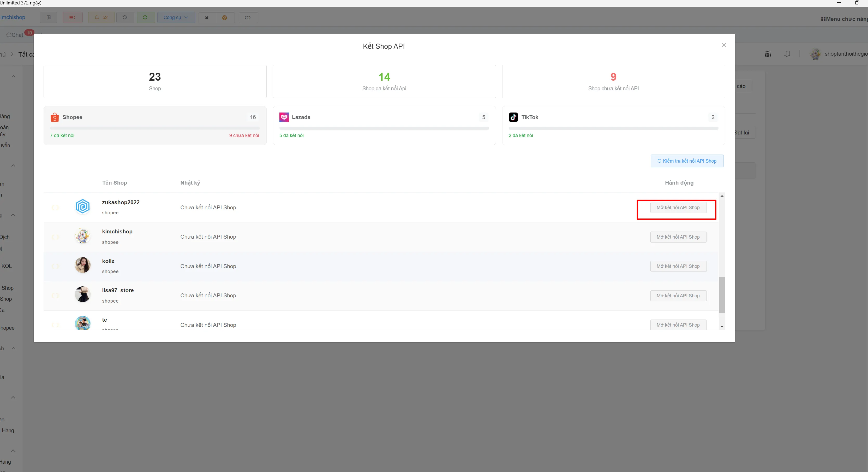Click the shop list scrollbar up arrow

coord(722,196)
